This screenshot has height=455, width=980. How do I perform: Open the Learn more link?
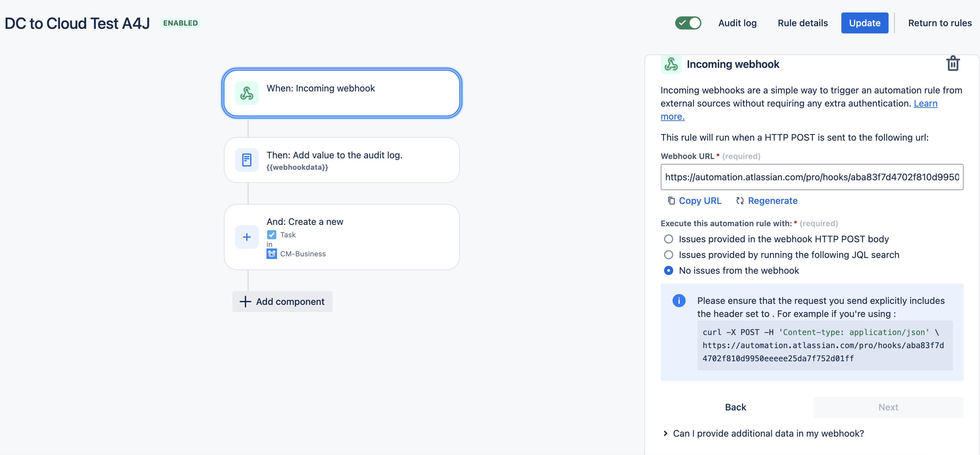pos(925,104)
